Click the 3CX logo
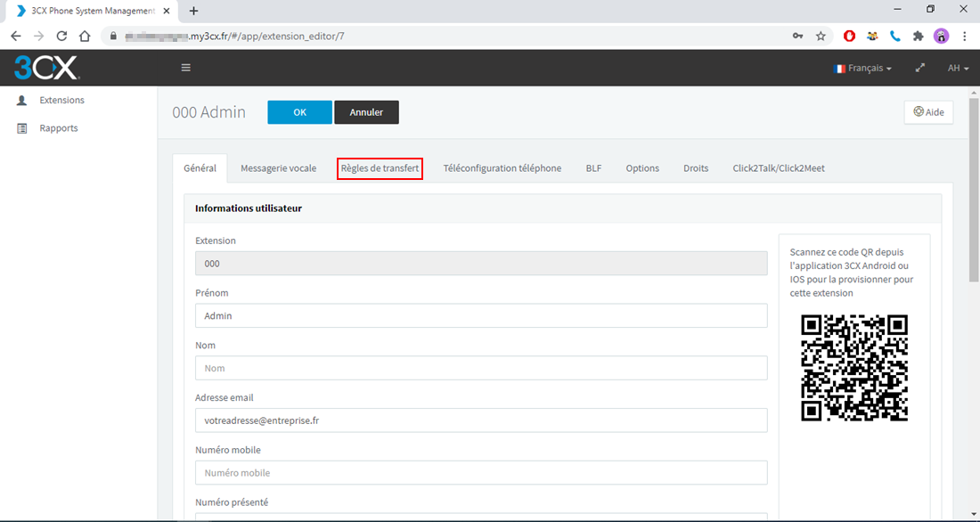The height and width of the screenshot is (522, 980). point(46,68)
